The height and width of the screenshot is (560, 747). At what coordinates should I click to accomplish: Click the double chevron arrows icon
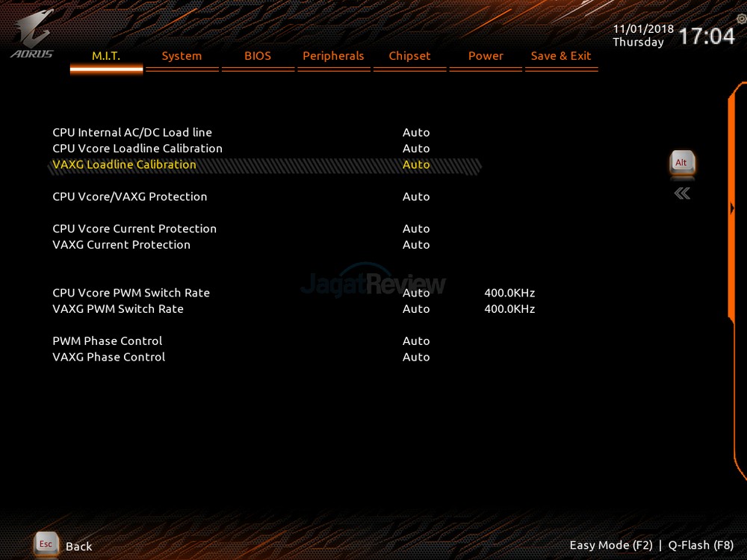pyautogui.click(x=681, y=194)
